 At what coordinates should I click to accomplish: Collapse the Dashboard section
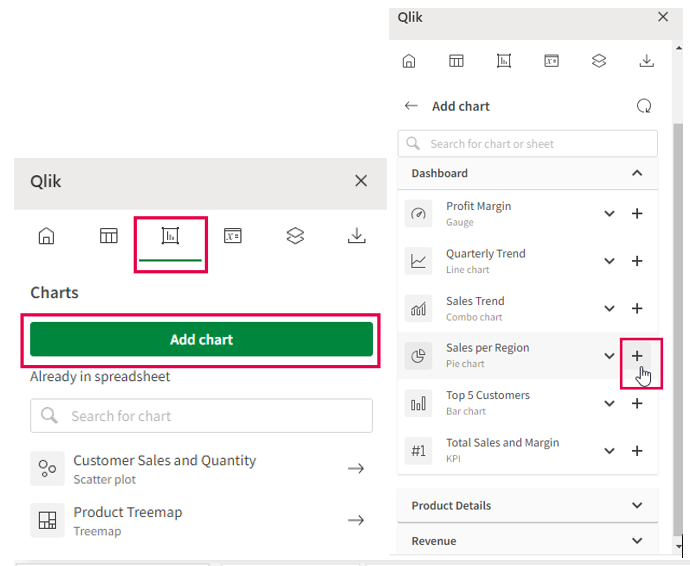pos(637,173)
